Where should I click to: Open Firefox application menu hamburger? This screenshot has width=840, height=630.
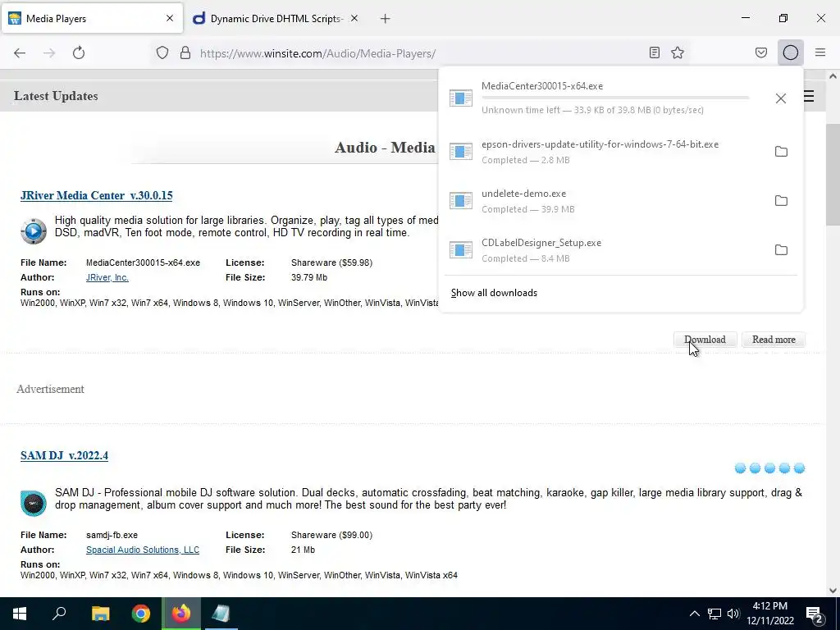(820, 52)
